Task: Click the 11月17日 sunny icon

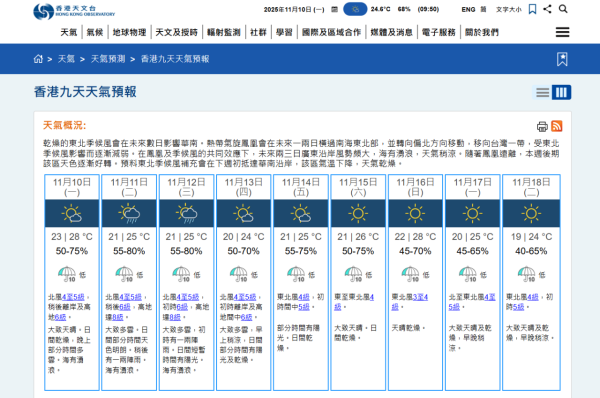Action: tap(473, 214)
